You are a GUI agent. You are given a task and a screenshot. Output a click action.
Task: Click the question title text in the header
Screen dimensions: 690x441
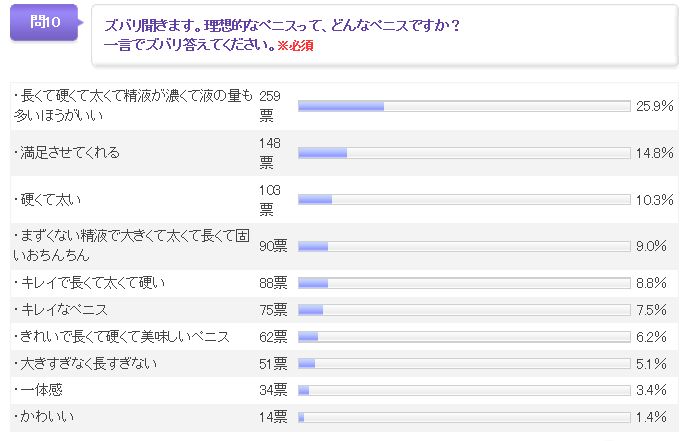click(x=282, y=26)
